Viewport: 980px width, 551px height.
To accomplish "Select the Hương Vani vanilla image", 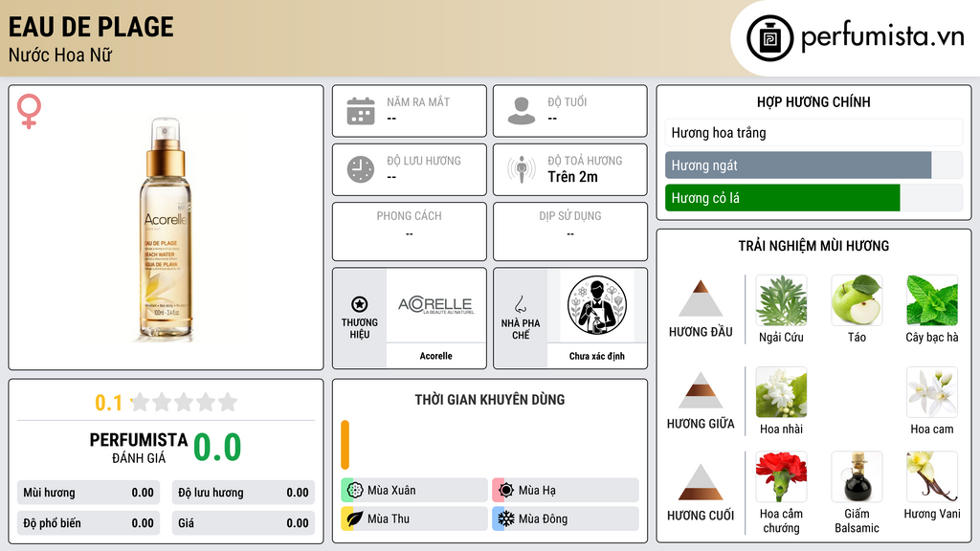I will (x=932, y=477).
